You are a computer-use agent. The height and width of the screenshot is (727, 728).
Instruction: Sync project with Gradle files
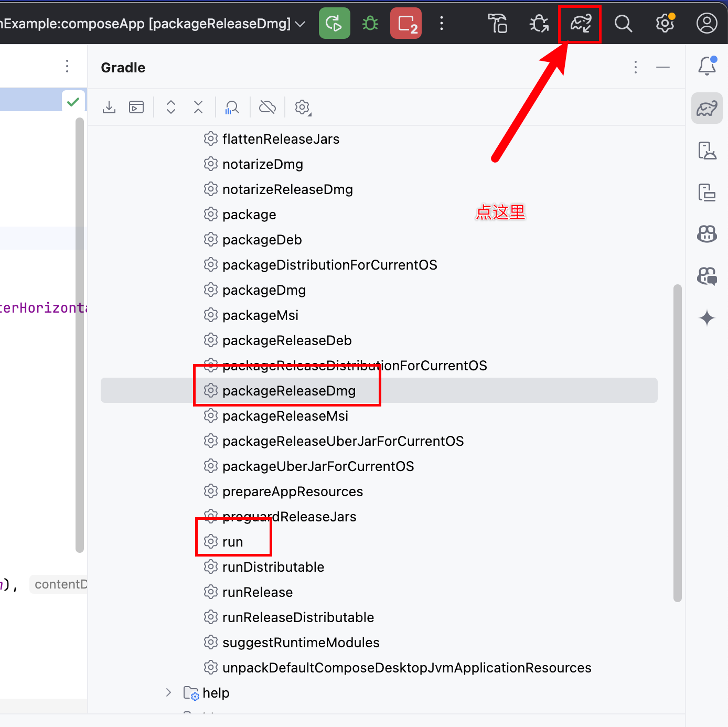pyautogui.click(x=581, y=23)
